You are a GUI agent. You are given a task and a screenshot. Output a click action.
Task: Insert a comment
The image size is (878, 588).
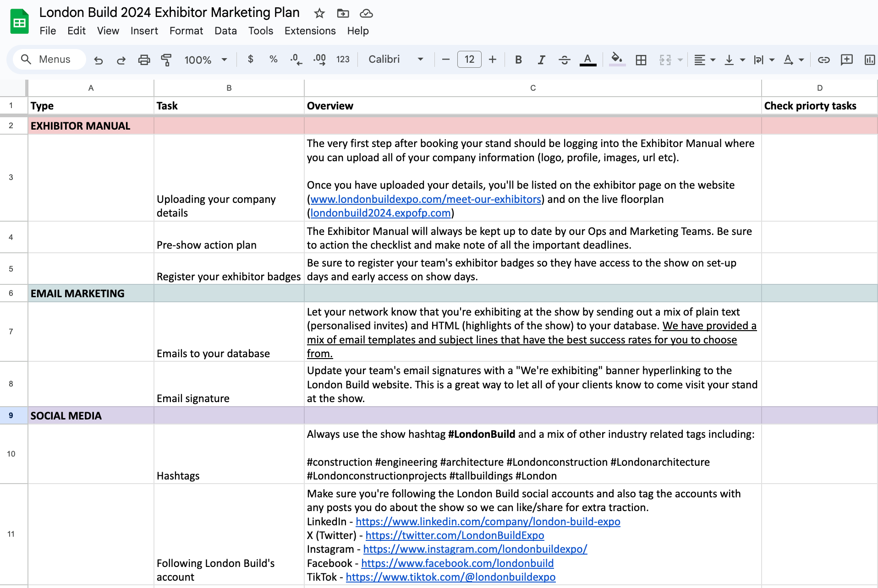tap(846, 60)
